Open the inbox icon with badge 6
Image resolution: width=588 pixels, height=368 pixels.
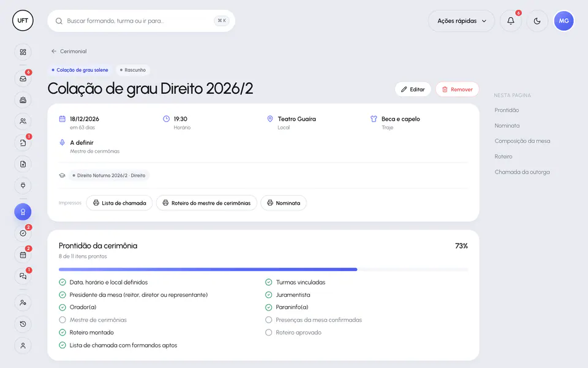[x=23, y=79]
